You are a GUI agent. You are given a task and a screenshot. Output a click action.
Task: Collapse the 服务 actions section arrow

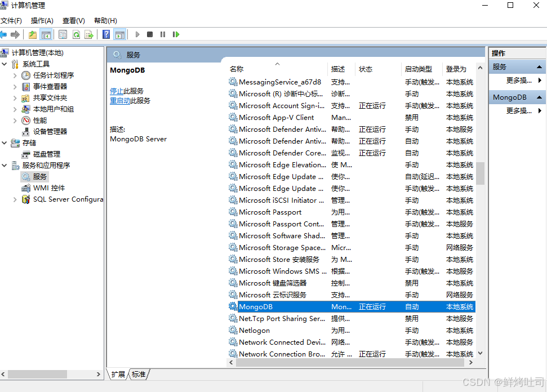pos(539,67)
